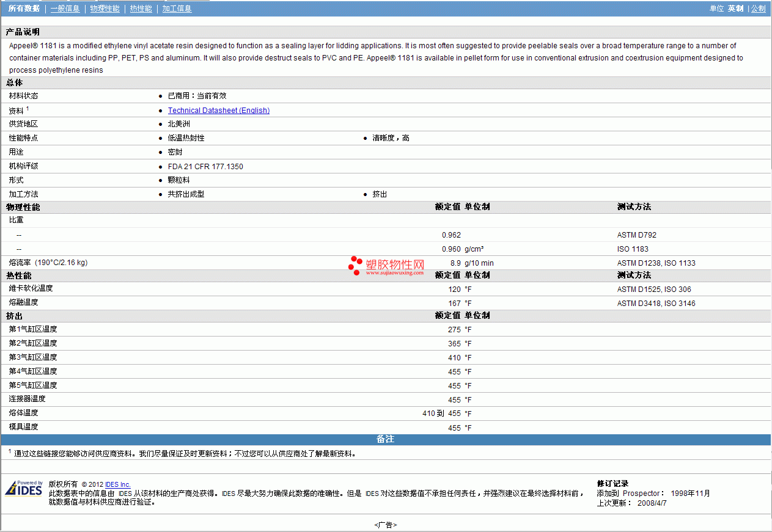Click the 共挤出成型 processing method
The width and height of the screenshot is (772, 532).
pyautogui.click(x=186, y=194)
